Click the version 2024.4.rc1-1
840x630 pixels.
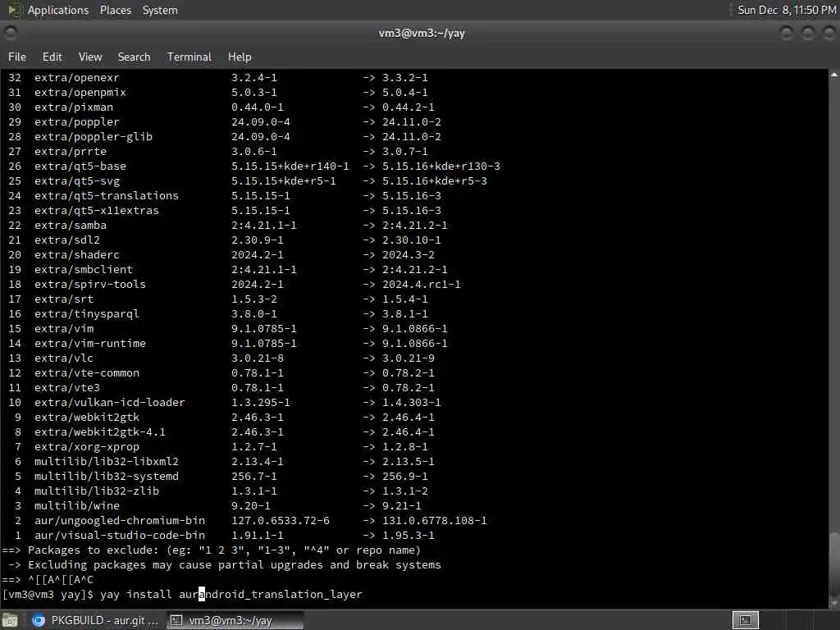click(421, 284)
